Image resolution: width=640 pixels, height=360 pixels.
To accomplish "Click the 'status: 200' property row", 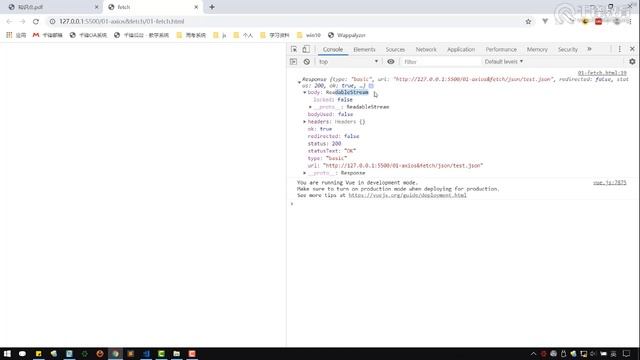I will pos(324,144).
